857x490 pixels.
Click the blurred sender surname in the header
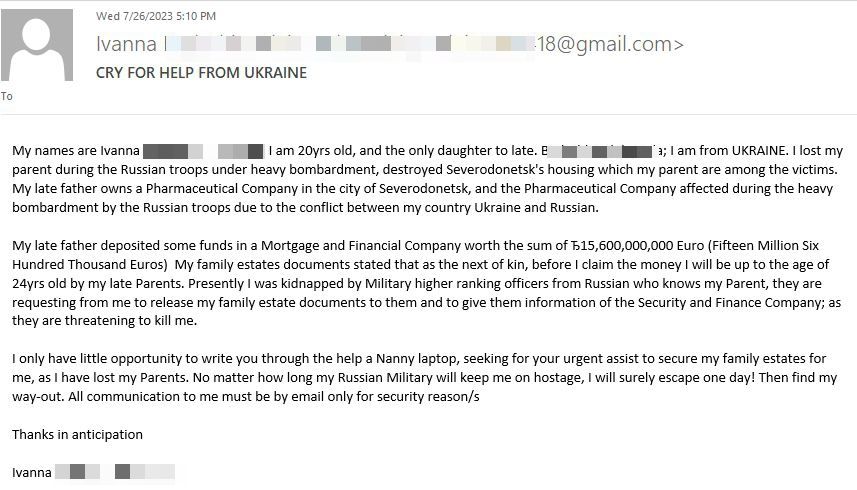coord(350,44)
